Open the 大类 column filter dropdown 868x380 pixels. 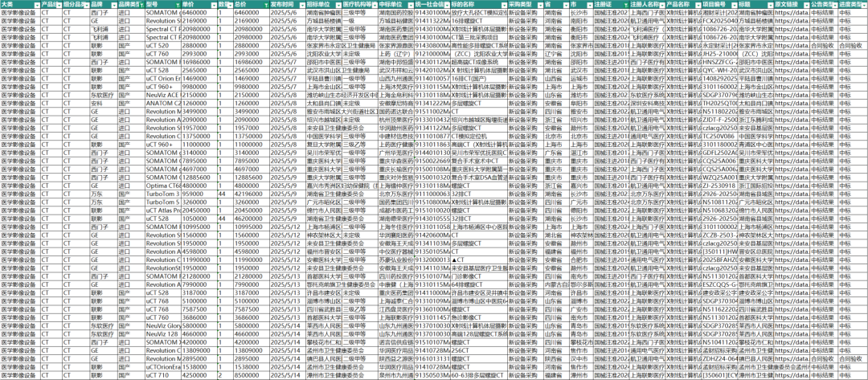tap(37, 4)
